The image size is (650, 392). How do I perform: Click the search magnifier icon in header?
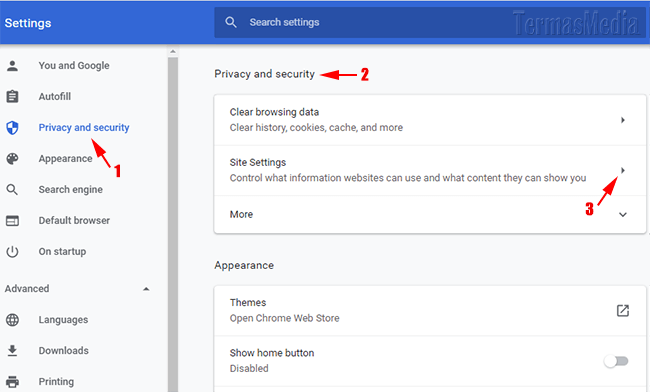pyautogui.click(x=230, y=22)
